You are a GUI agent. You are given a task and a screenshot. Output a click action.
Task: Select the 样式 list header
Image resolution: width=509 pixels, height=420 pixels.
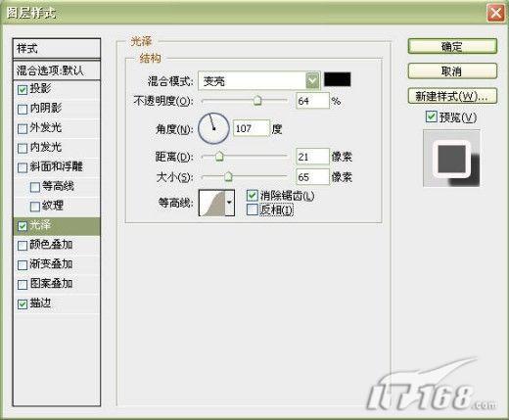(x=57, y=49)
